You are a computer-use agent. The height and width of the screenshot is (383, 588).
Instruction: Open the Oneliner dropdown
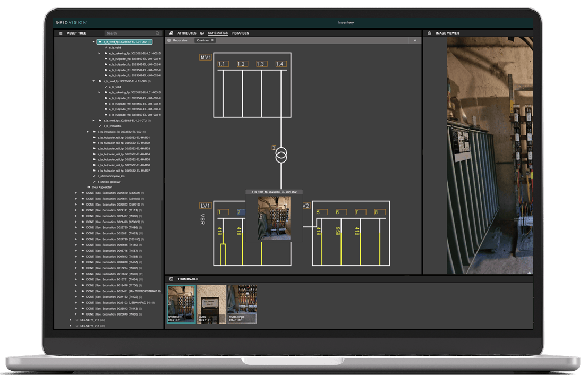pos(205,40)
